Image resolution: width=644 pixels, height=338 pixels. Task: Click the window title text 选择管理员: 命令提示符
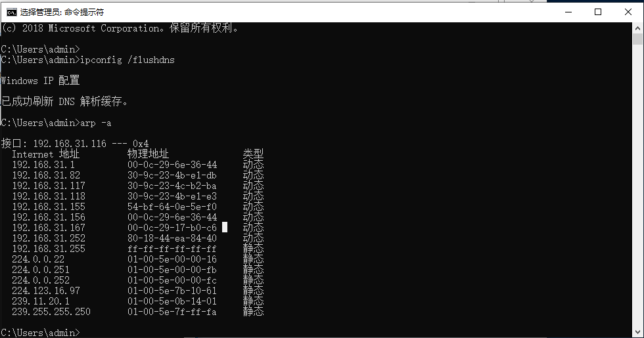(x=62, y=12)
